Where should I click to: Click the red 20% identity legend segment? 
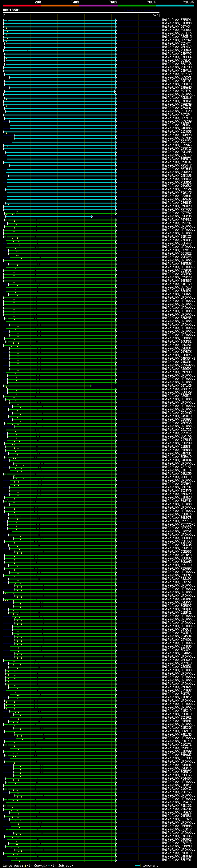pyautogui.click(x=22, y=6)
